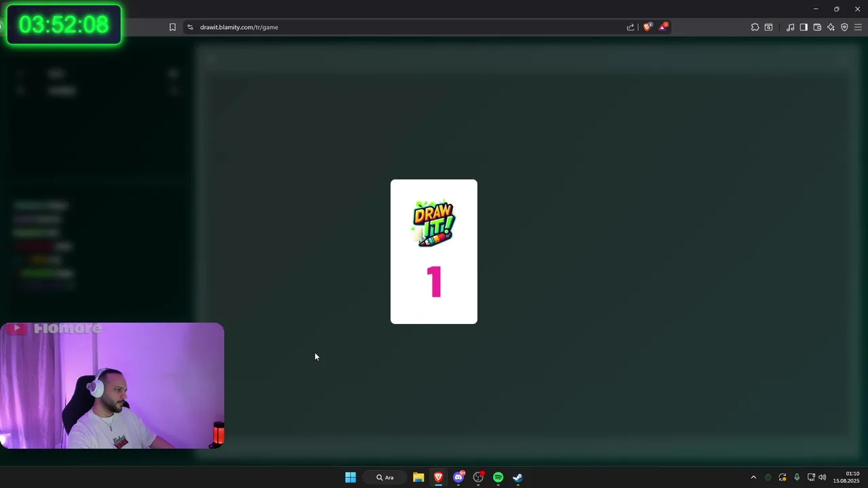The image size is (868, 488).
Task: Click the microphone tray icon
Action: 797,477
